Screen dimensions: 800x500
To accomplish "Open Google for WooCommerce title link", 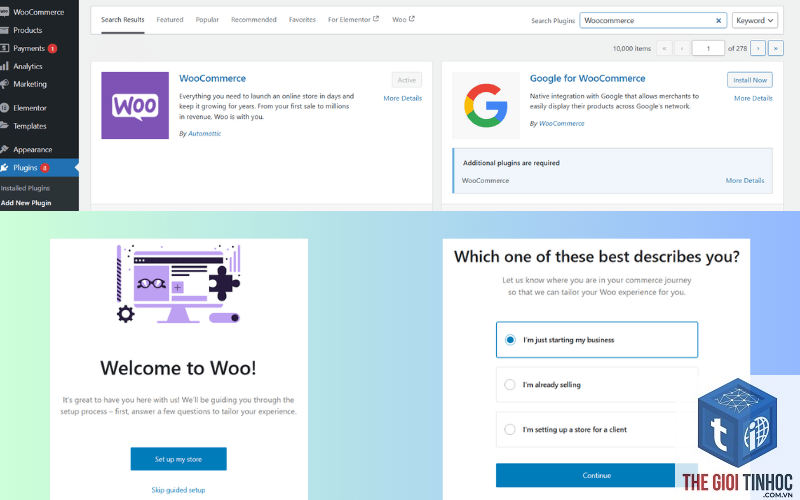I will tap(587, 79).
